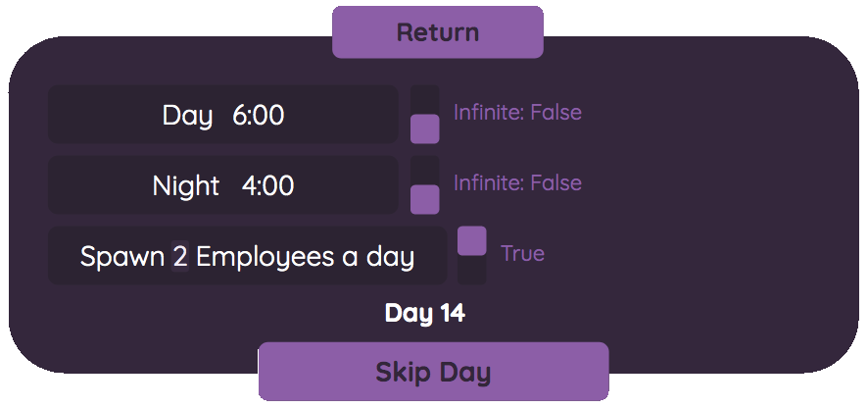
Task: Click empty upper track of Day toggle
Action: pos(424,99)
